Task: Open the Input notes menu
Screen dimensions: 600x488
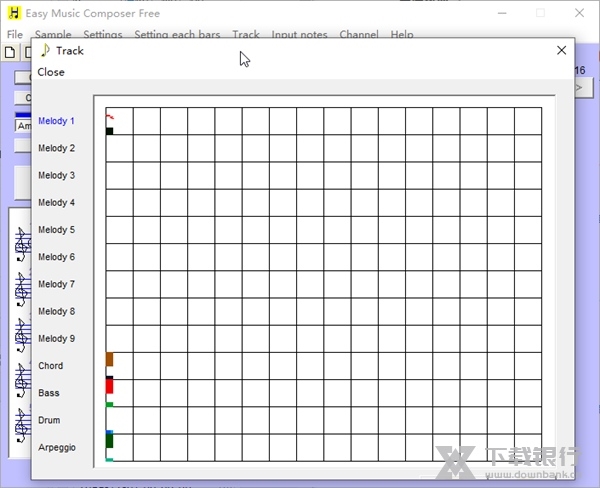Action: coord(299,35)
